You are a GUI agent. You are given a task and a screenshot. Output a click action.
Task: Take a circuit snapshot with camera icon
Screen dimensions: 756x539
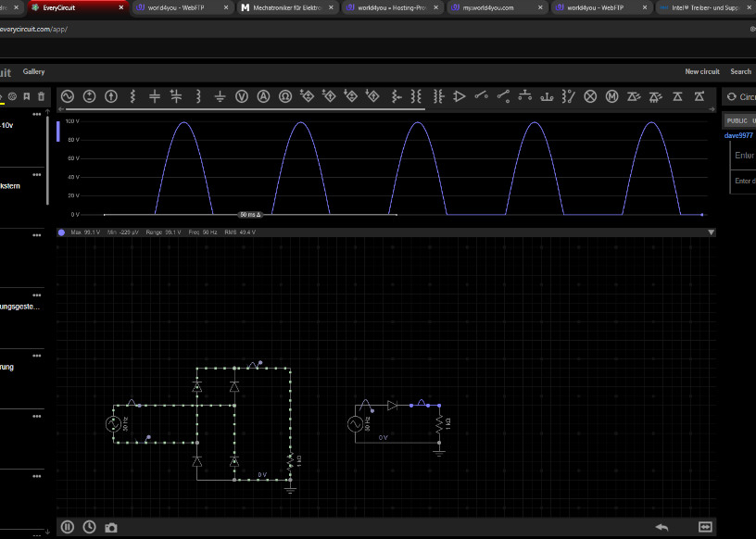(111, 527)
